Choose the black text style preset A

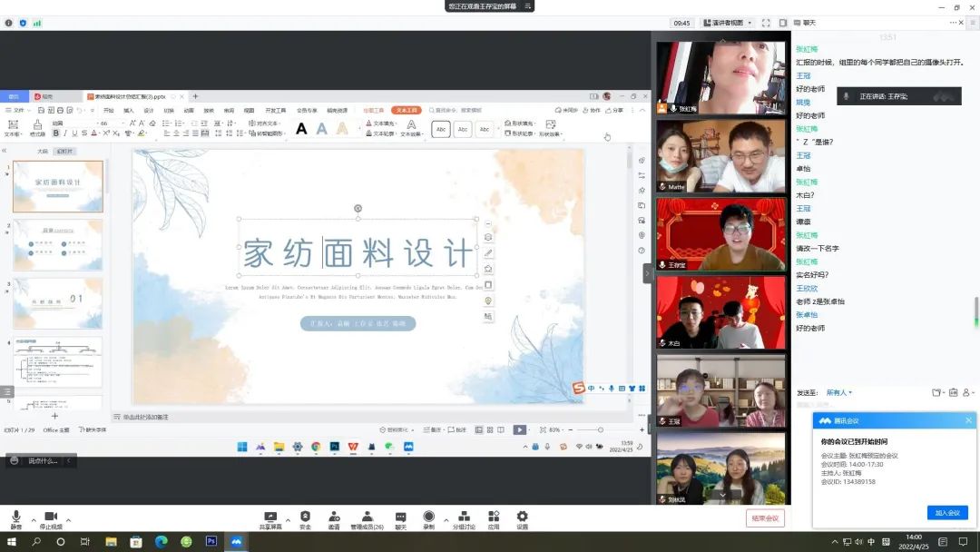[x=301, y=129]
